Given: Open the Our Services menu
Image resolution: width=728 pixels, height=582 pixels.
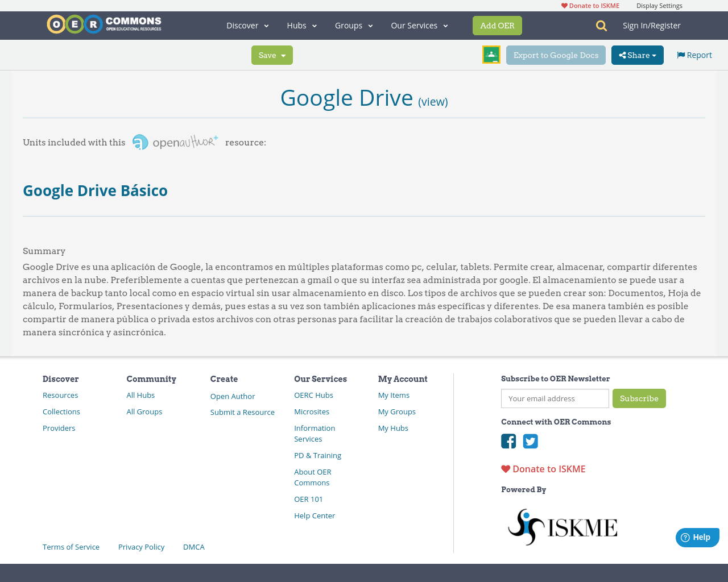Looking at the screenshot, I should (418, 25).
